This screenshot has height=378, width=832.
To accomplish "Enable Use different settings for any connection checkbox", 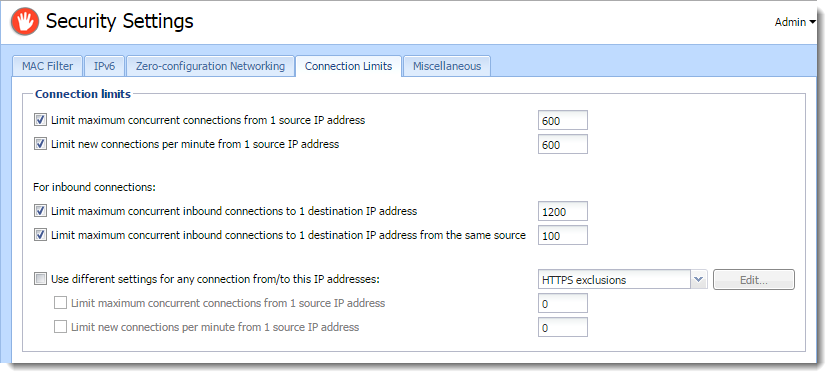I will (40, 279).
